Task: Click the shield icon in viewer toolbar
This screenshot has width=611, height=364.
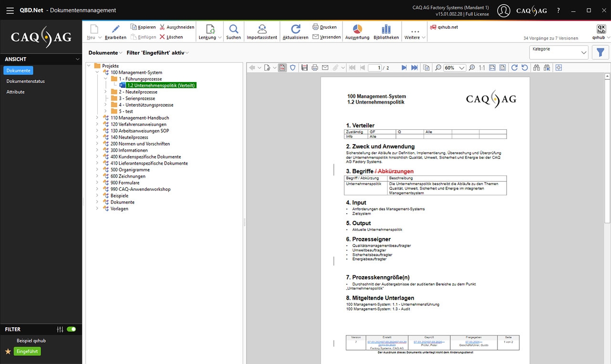Action: (x=293, y=68)
